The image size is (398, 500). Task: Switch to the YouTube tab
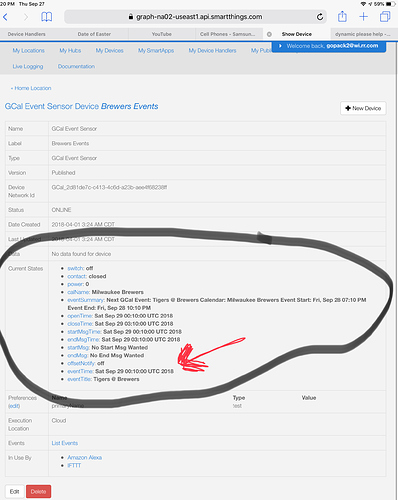click(x=162, y=34)
